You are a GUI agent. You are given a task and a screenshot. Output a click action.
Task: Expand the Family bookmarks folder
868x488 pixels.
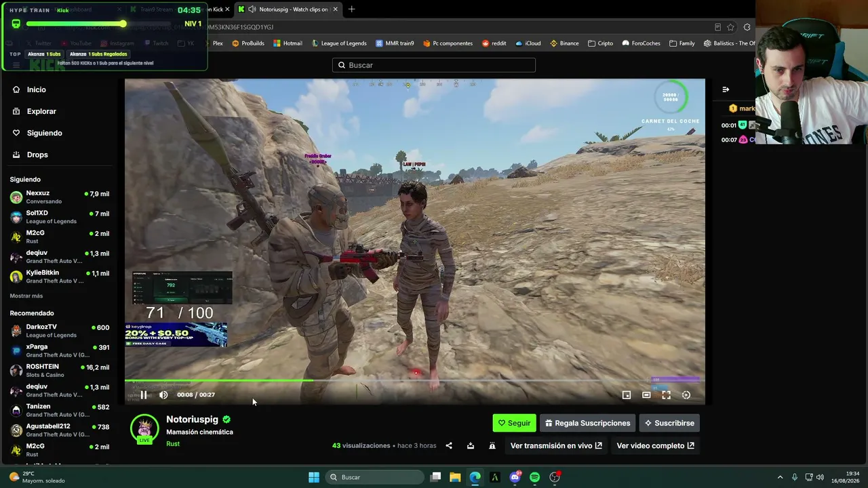682,43
